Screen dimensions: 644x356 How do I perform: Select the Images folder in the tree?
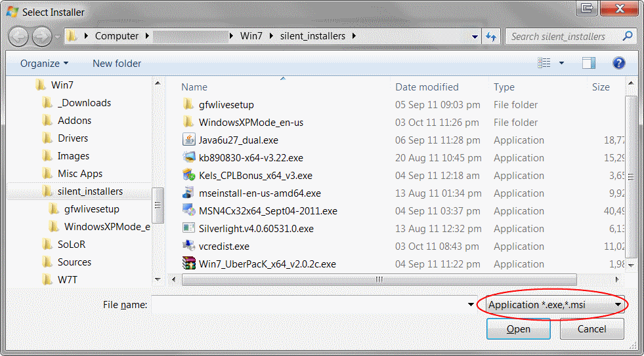[73, 156]
